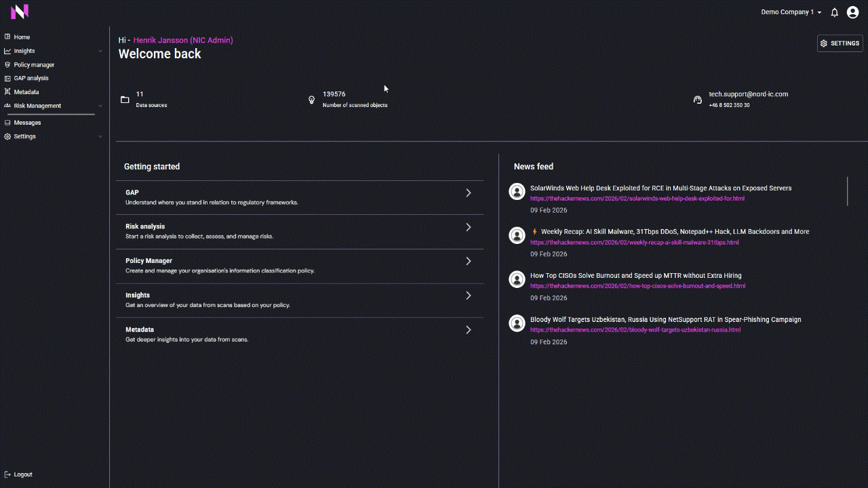Click the tech support headset icon
This screenshot has height=488, width=868.
pos(698,100)
